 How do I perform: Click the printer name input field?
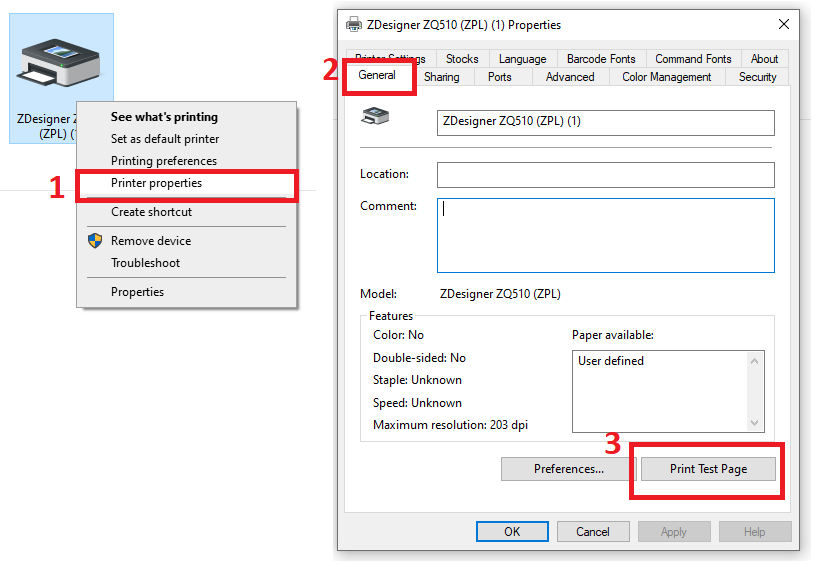coord(606,123)
